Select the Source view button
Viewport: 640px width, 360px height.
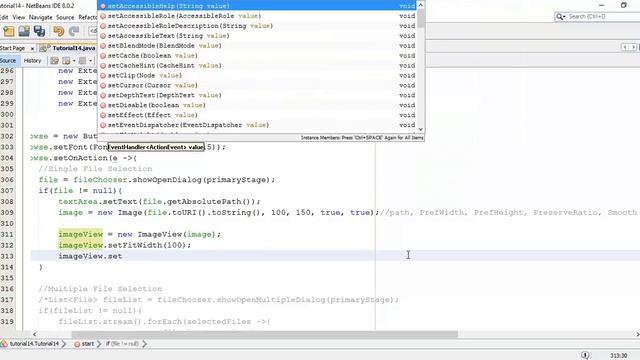8,60
